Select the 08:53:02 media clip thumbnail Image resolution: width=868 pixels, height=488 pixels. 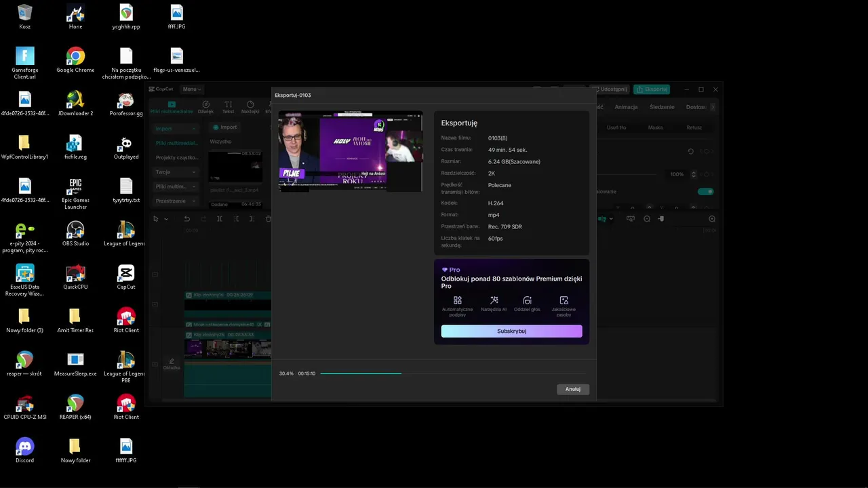pos(235,167)
